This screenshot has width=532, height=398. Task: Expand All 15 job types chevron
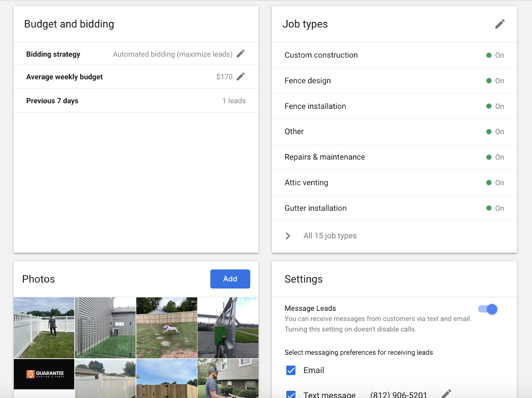(288, 236)
